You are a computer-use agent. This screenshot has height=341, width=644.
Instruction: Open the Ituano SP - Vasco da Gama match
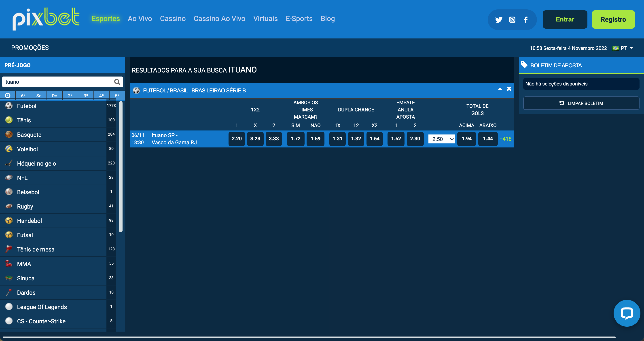coord(174,139)
